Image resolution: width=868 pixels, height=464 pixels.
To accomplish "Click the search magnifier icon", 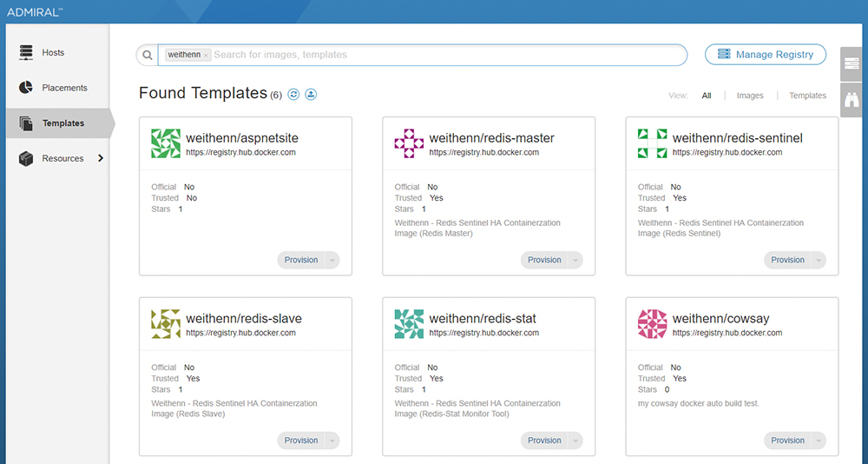I will (148, 55).
